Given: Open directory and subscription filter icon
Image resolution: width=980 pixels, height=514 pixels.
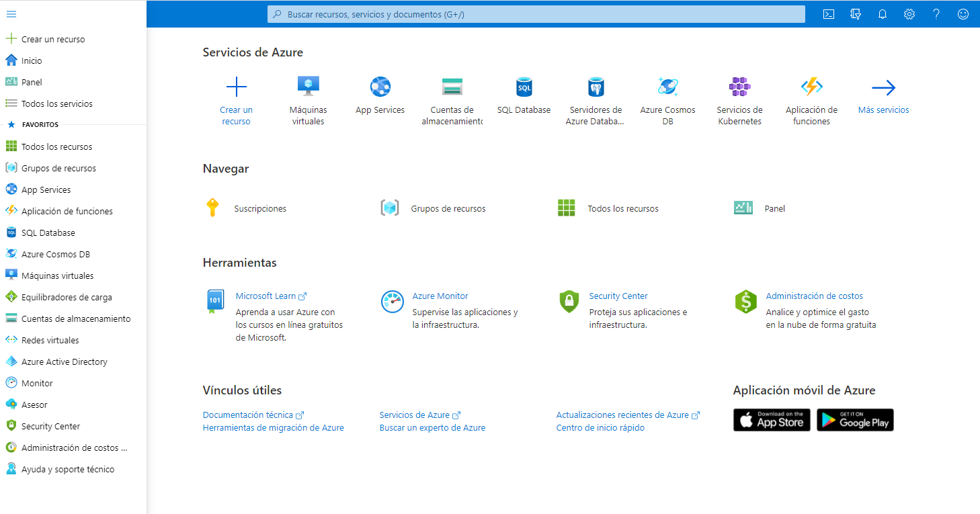Looking at the screenshot, I should coord(856,14).
